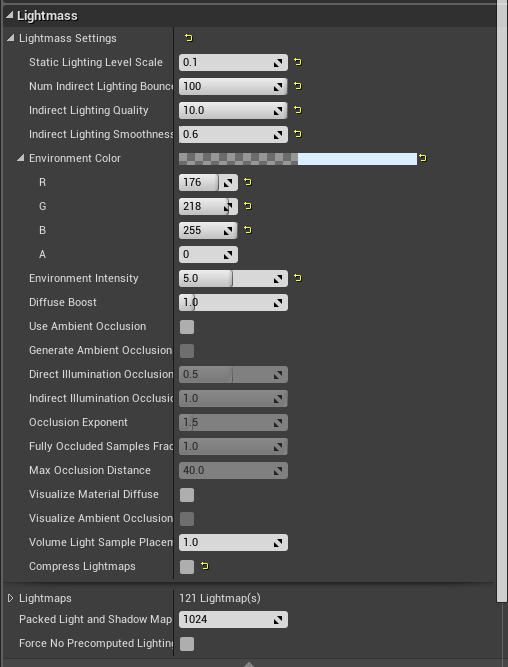Click spin arrow on the G value field
This screenshot has width=508, height=667.
click(228, 207)
